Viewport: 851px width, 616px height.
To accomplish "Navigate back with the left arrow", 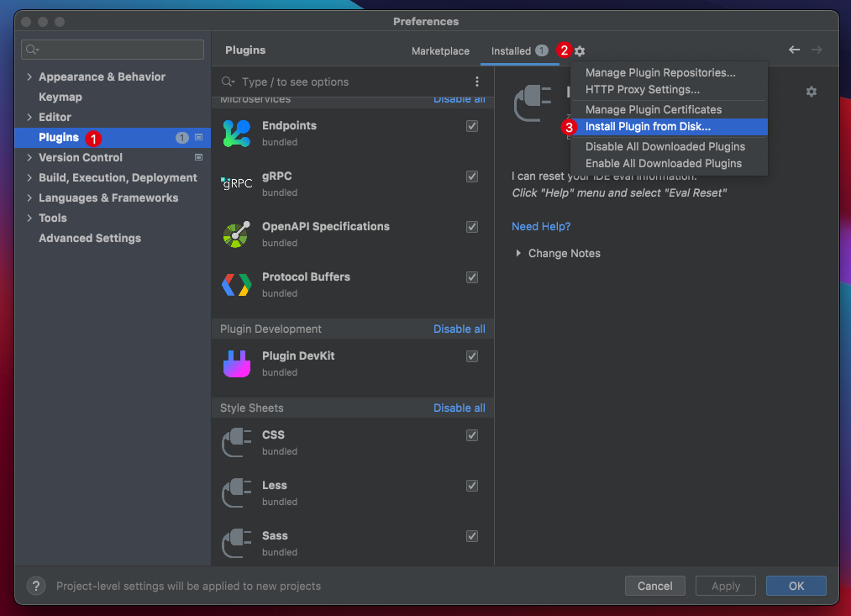I will (x=794, y=50).
